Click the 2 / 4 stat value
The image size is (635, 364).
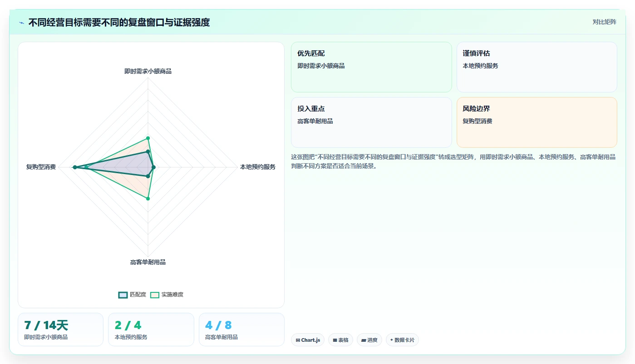[x=128, y=325]
